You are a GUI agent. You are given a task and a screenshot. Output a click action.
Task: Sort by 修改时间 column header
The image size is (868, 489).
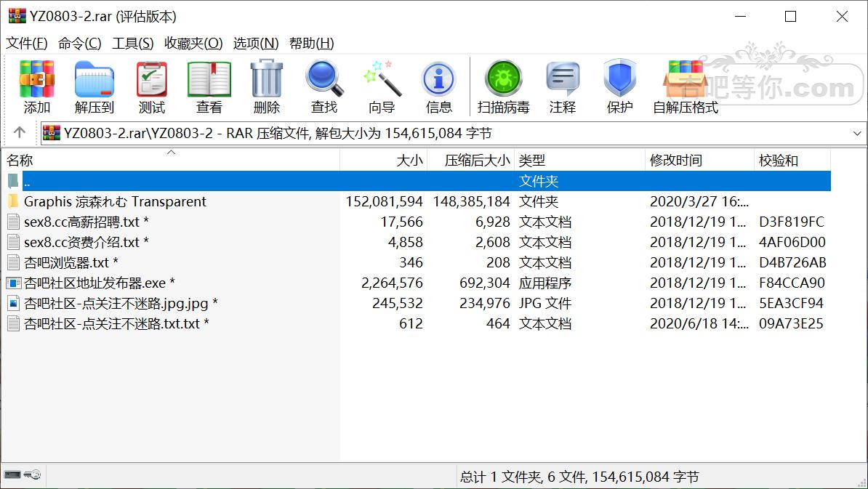pos(676,161)
